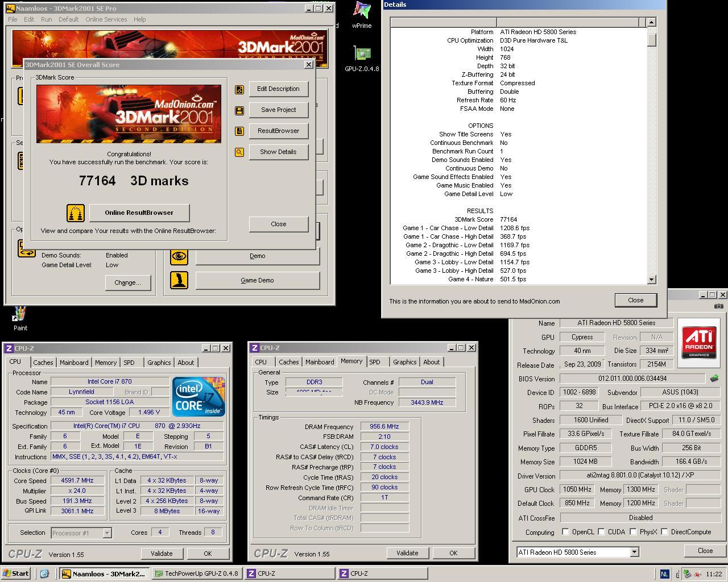This screenshot has width=728, height=582.
Task: Click the Options icon in the 3DMark window
Action: coord(26,248)
